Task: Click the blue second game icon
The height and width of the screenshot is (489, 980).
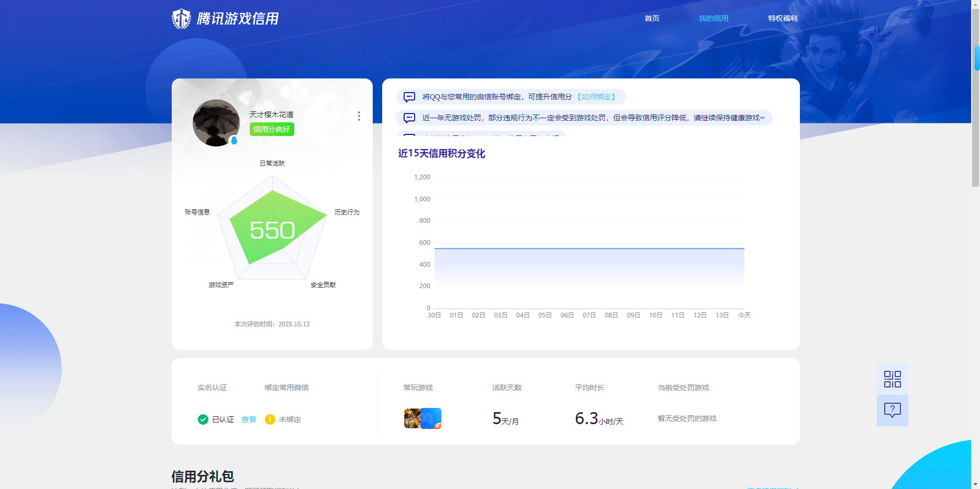Action: click(431, 418)
